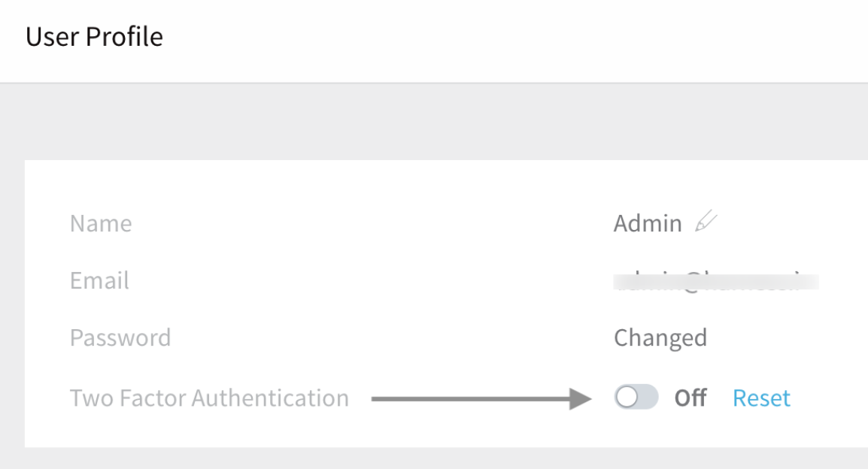Click the white knob of the 2FA switch
Image resolution: width=868 pixels, height=469 pixels.
point(627,397)
